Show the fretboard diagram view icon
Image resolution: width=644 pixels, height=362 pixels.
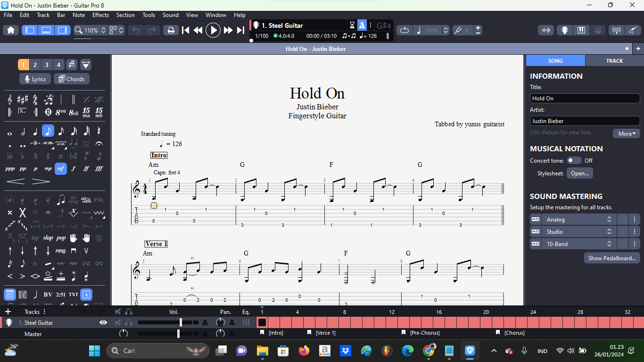coord(10,295)
